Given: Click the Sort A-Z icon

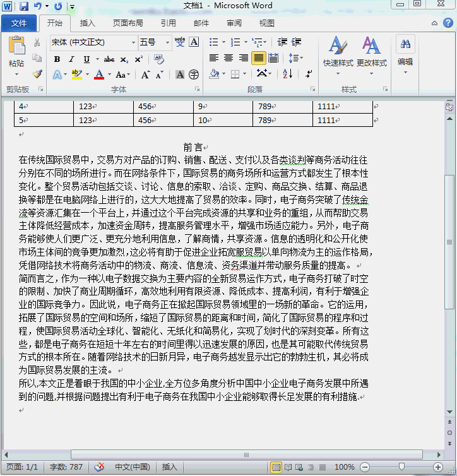Looking at the screenshot, I should click(x=287, y=74).
